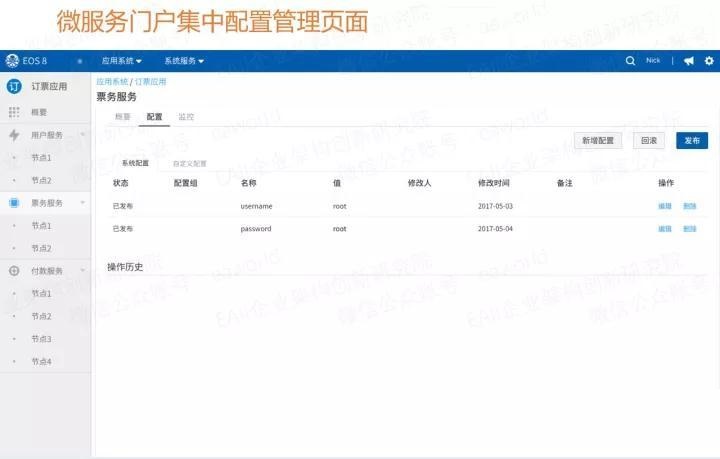Click the 票务服务 blue sidebar icon
Viewport: 720px width, 459px height.
tap(14, 202)
